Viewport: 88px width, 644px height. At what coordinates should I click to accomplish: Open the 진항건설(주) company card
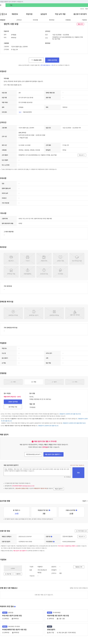coord(66,630)
